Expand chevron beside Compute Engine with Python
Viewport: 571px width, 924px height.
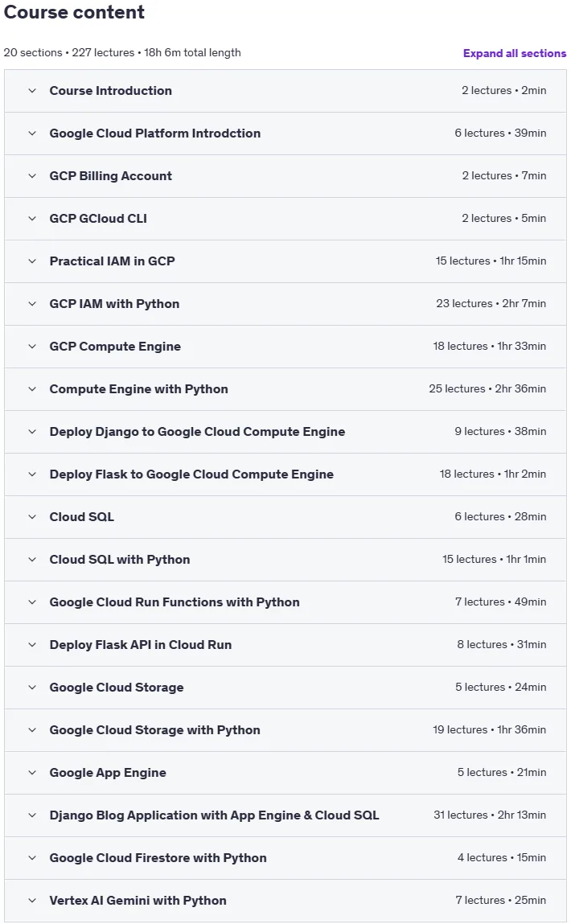pyautogui.click(x=32, y=389)
